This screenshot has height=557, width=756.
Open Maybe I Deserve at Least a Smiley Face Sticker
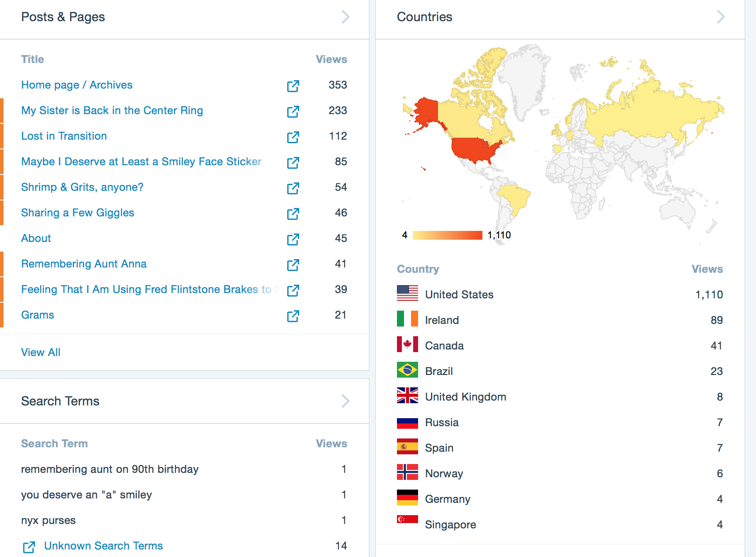[141, 162]
